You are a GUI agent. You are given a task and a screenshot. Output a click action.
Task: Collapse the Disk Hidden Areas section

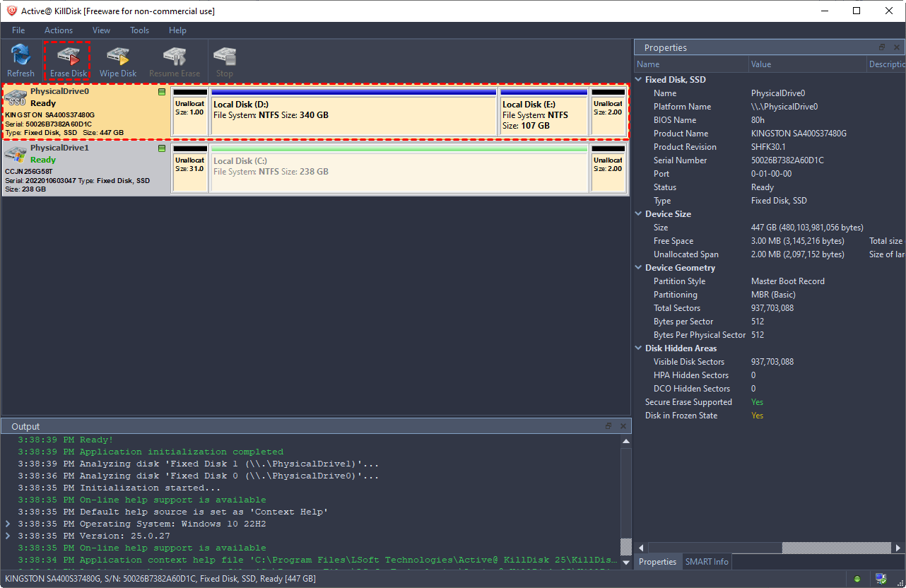click(639, 348)
